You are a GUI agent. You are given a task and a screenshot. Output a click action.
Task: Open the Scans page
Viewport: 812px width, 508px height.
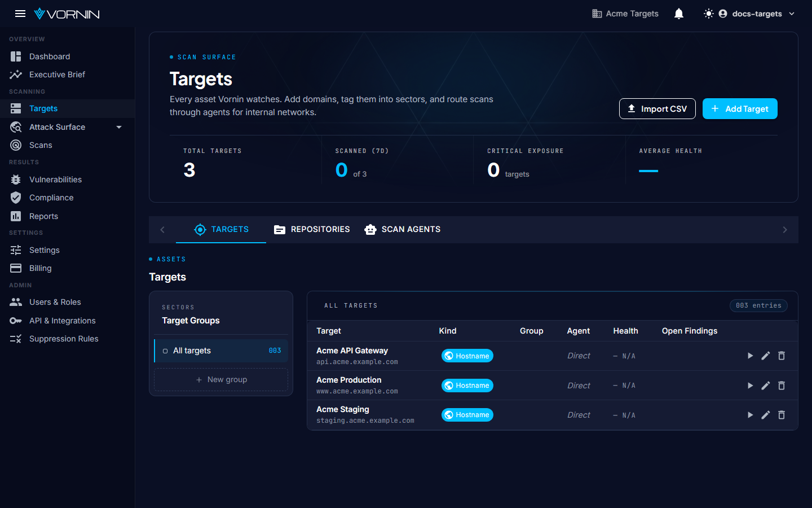click(68, 145)
